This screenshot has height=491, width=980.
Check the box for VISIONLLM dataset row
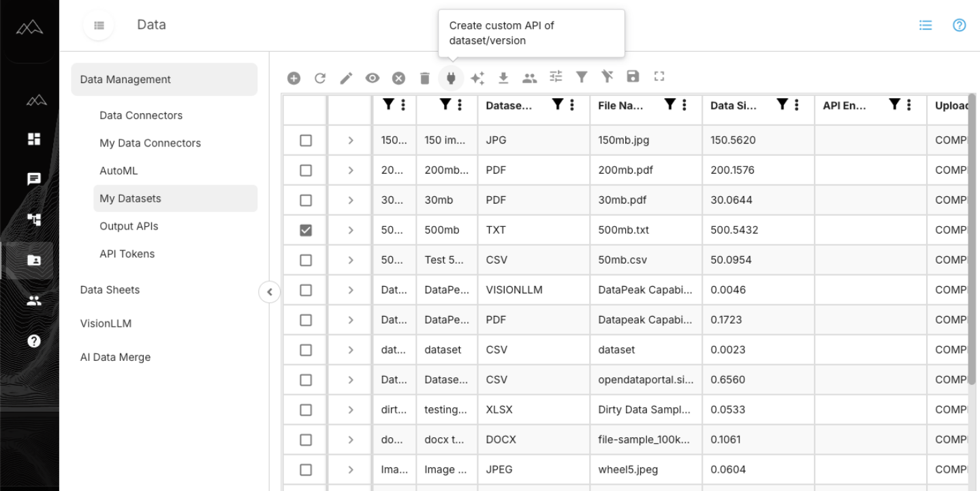(x=306, y=289)
